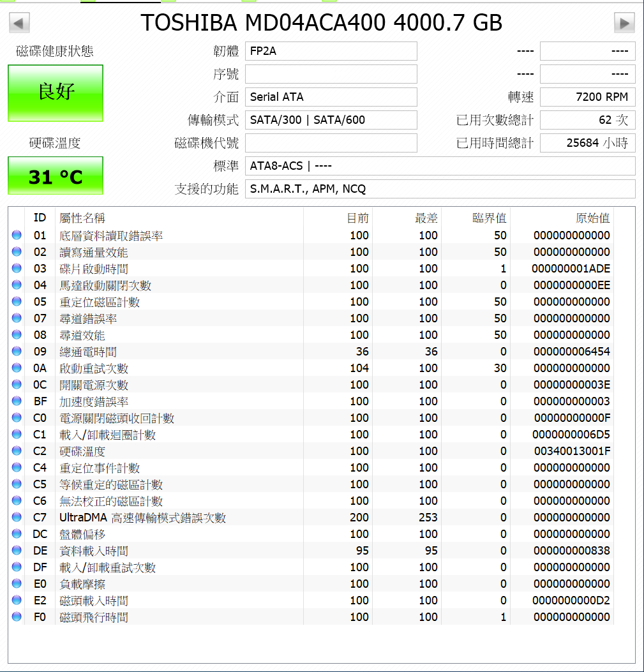Click the status icon for attribute DC
The width and height of the screenshot is (644, 672).
click(17, 534)
